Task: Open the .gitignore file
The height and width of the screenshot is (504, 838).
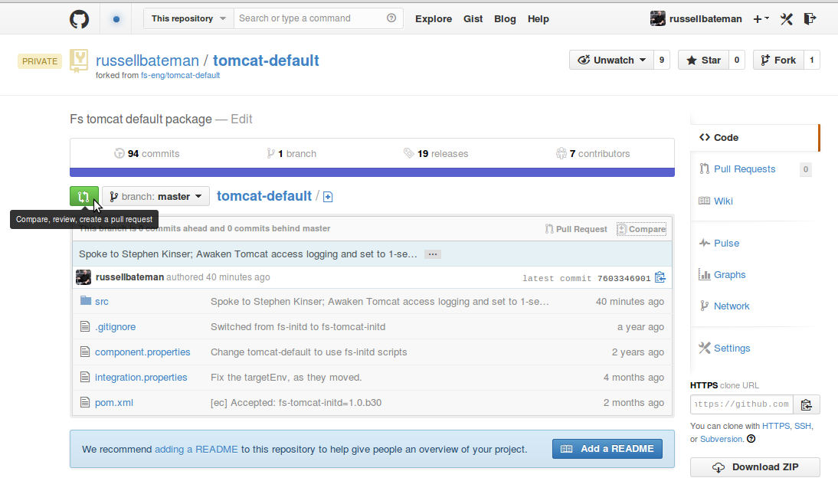Action: [116, 326]
